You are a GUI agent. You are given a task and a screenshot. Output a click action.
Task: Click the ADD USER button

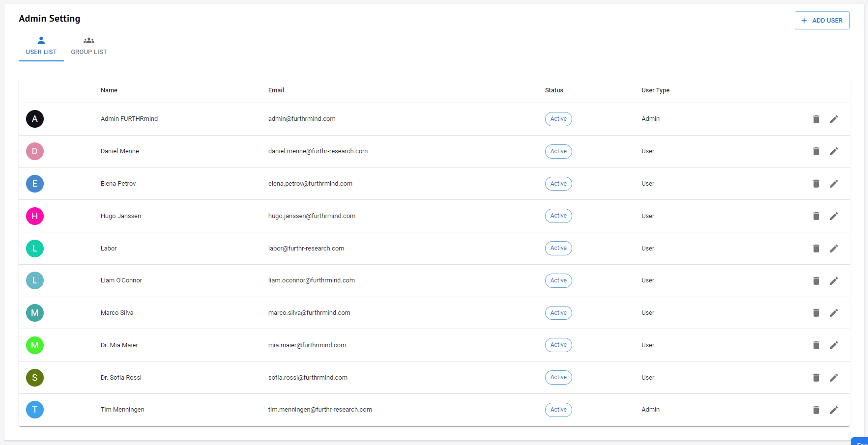(822, 20)
